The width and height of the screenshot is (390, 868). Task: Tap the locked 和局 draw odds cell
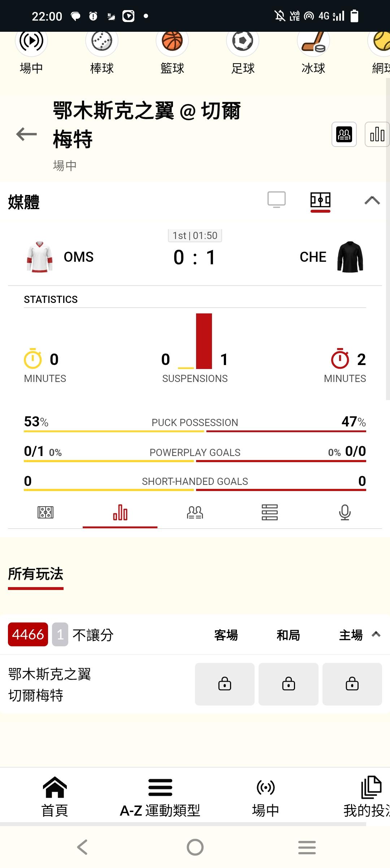[288, 684]
